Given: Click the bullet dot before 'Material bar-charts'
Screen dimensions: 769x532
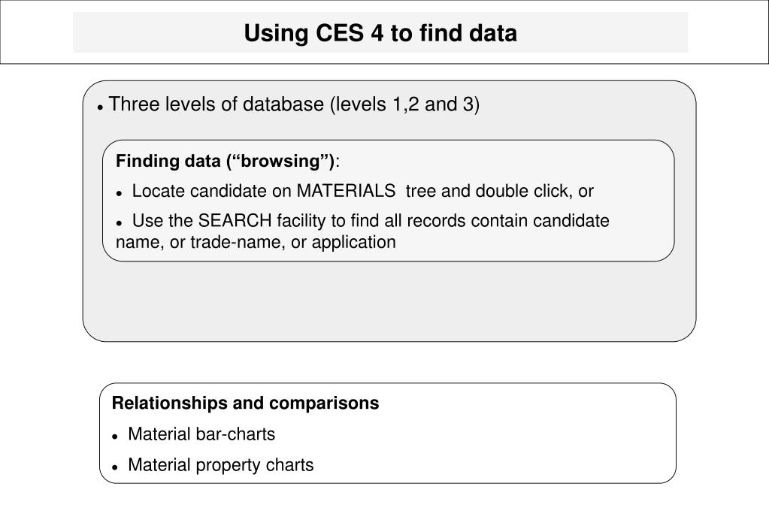Looking at the screenshot, I should coord(115,437).
